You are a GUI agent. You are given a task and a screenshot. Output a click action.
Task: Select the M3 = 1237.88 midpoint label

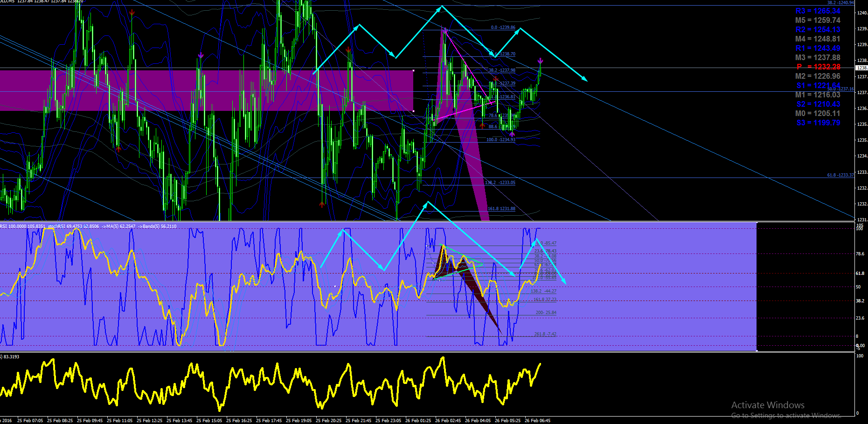click(818, 58)
